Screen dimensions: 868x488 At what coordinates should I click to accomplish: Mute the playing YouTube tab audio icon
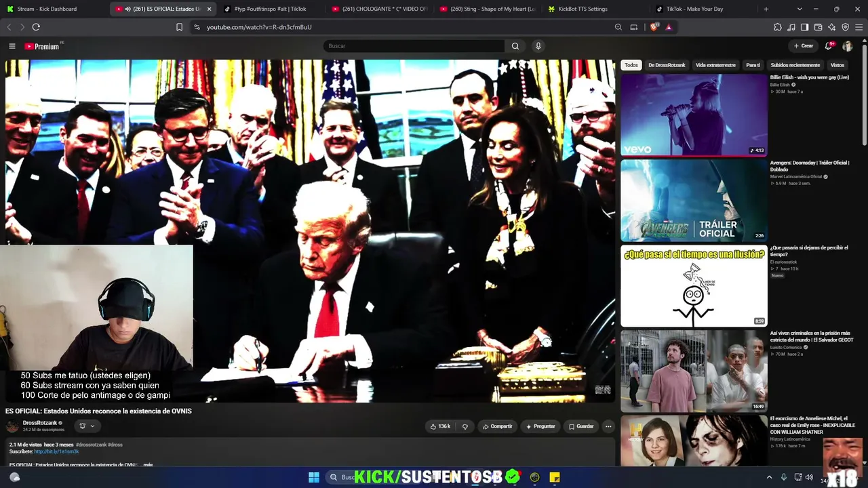[127, 9]
